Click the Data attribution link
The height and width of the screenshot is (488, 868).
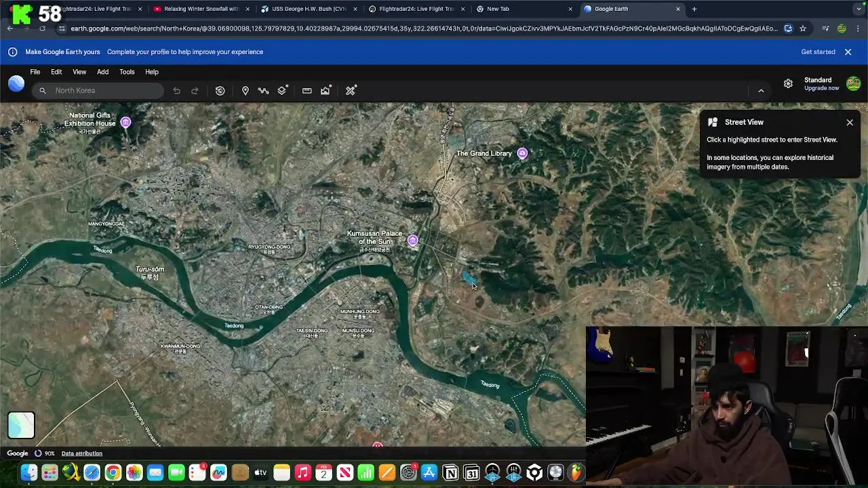pyautogui.click(x=81, y=453)
